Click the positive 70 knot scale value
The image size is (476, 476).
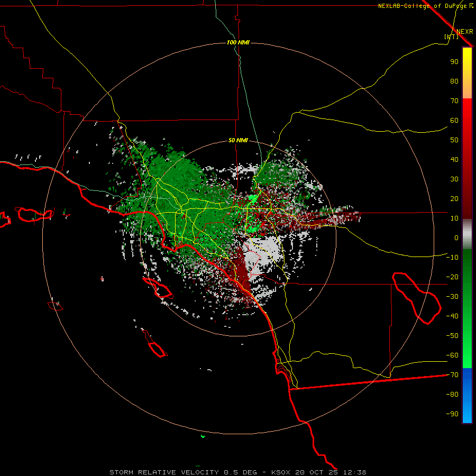(454, 101)
